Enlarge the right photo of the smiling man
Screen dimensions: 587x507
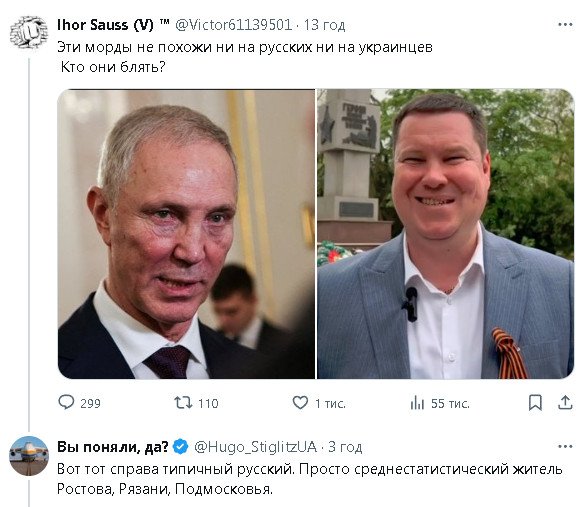click(445, 234)
